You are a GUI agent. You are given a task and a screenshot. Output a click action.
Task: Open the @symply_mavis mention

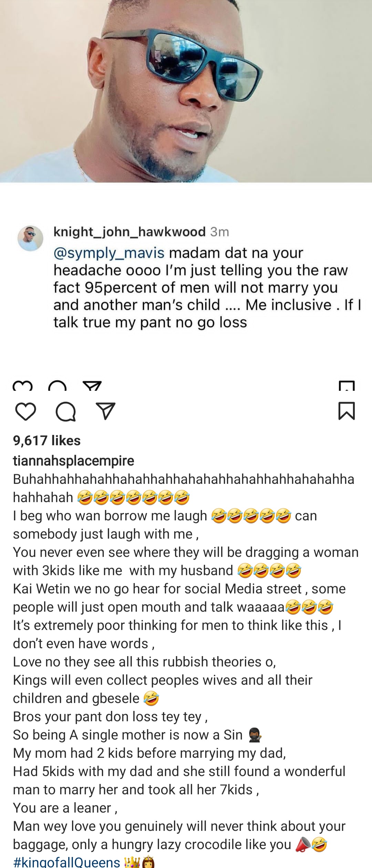109,253
